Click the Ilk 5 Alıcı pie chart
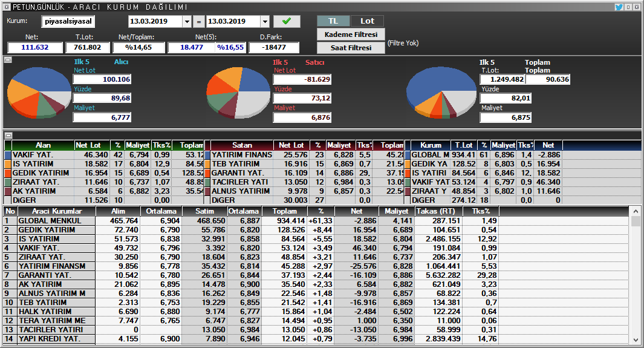Viewport: 644px width, 348px height. tap(39, 92)
